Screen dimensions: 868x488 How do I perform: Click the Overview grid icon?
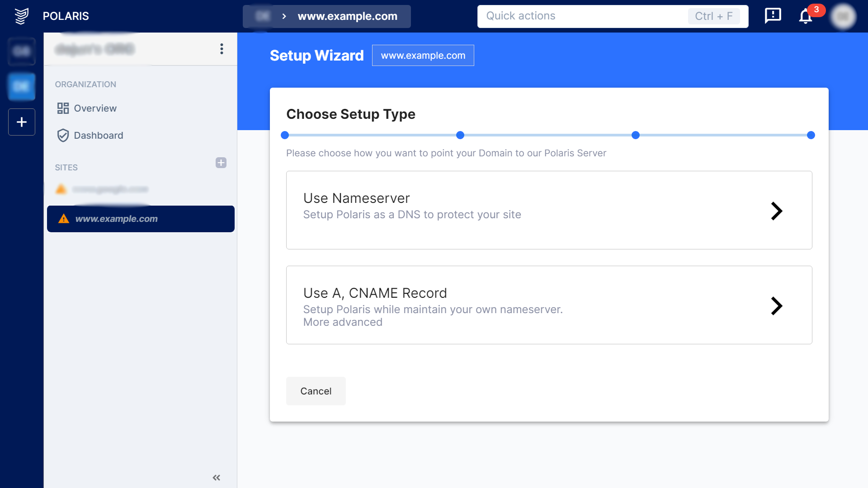coord(63,108)
